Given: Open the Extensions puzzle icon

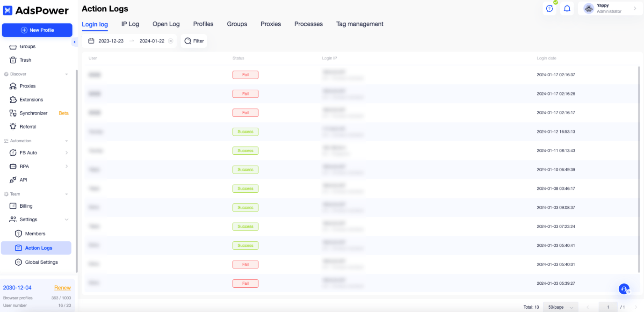Looking at the screenshot, I should pos(13,100).
